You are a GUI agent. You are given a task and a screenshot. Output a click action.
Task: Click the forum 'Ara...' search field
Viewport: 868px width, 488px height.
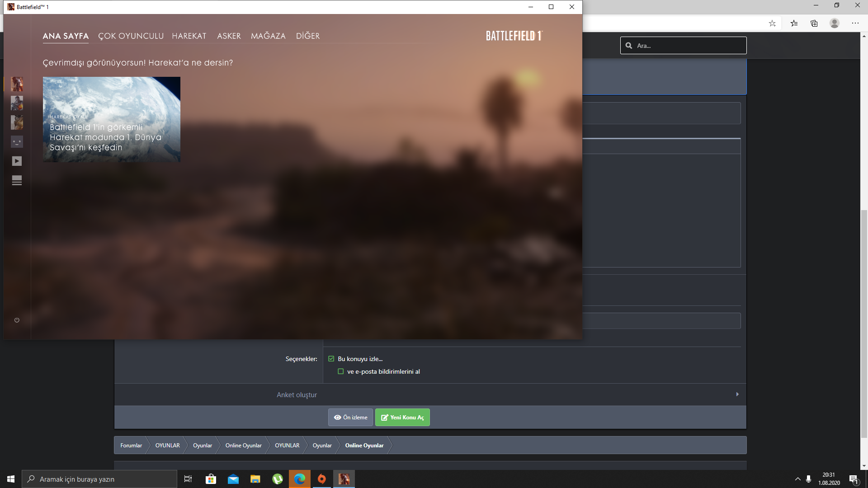click(684, 46)
